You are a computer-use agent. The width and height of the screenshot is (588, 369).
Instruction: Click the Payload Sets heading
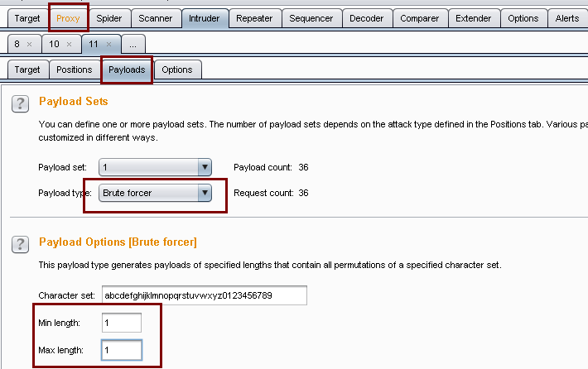tap(74, 102)
